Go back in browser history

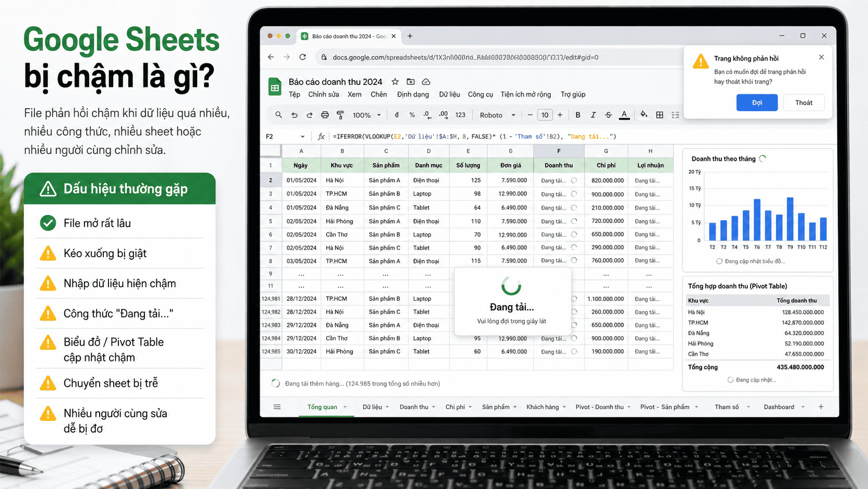[271, 57]
